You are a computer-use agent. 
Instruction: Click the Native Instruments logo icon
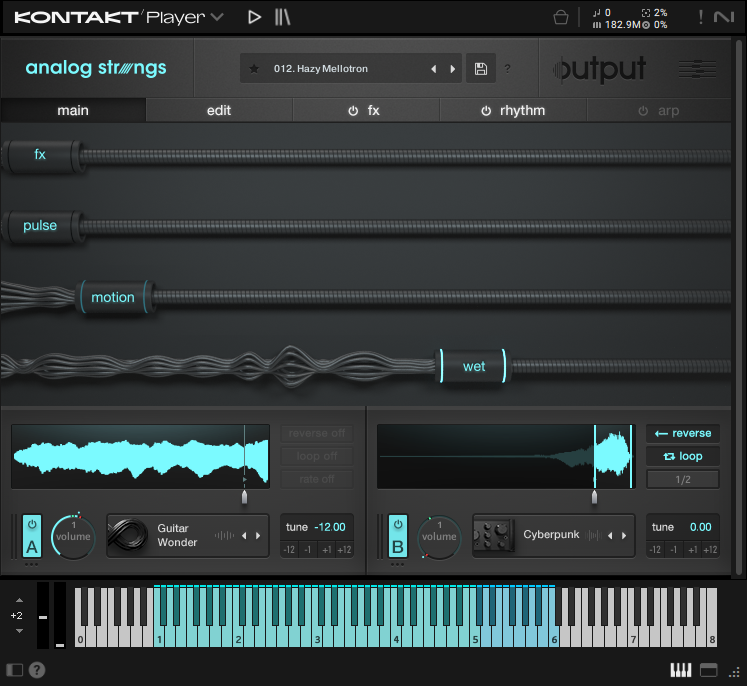pos(724,17)
